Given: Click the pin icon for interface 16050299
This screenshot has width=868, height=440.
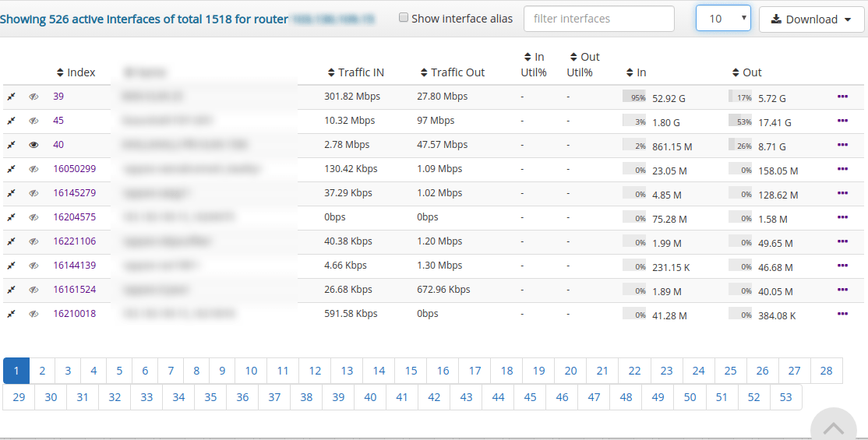Looking at the screenshot, I should pos(11,170).
